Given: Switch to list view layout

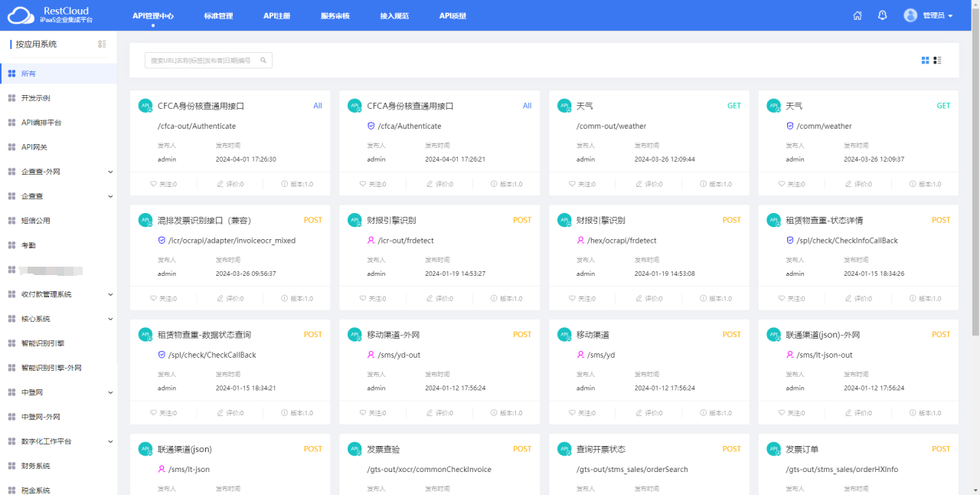Looking at the screenshot, I should (x=937, y=60).
